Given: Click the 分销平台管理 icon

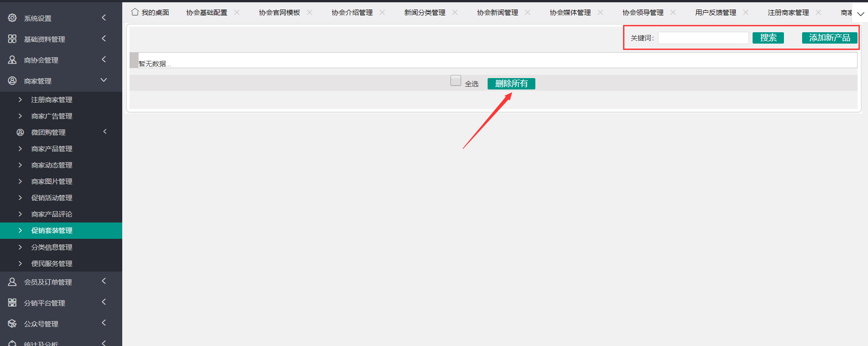Looking at the screenshot, I should 12,303.
